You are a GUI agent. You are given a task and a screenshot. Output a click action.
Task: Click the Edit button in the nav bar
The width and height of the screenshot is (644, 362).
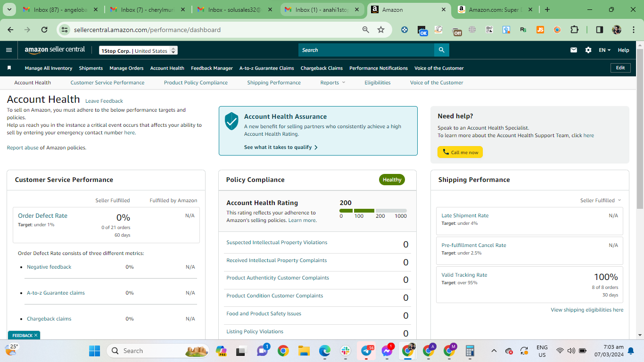pyautogui.click(x=620, y=68)
